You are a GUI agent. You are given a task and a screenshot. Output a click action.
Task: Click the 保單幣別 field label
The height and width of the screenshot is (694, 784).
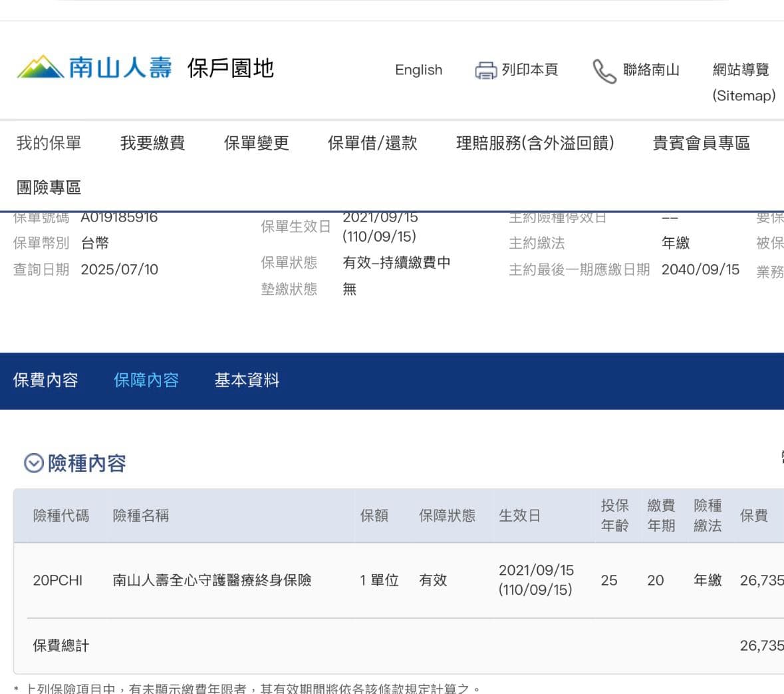point(41,243)
